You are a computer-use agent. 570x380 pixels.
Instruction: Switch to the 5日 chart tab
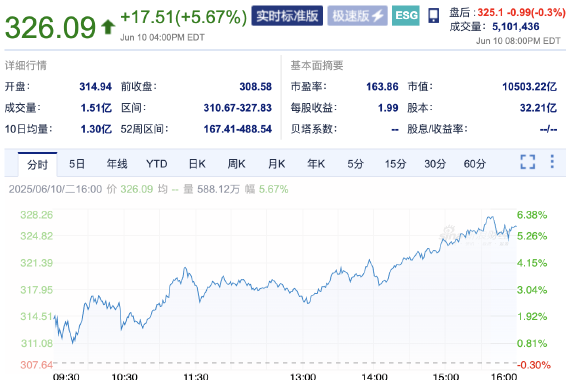[77, 164]
